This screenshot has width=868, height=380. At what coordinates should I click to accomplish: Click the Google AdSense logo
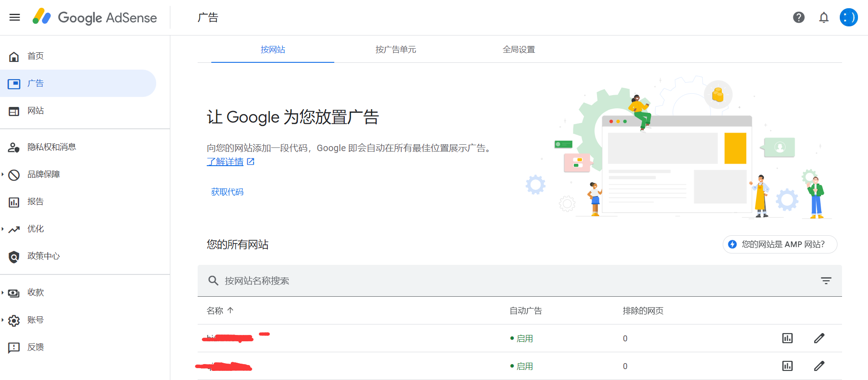(x=95, y=17)
